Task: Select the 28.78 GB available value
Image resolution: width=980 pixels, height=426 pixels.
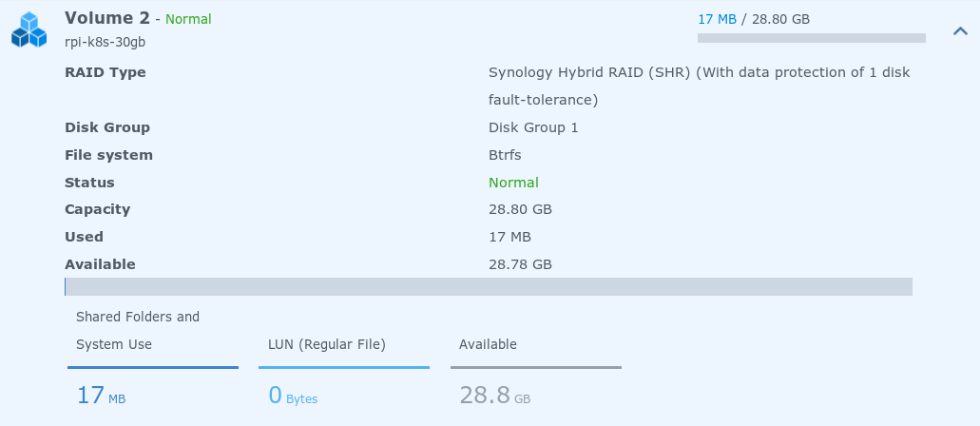Action: [x=520, y=264]
